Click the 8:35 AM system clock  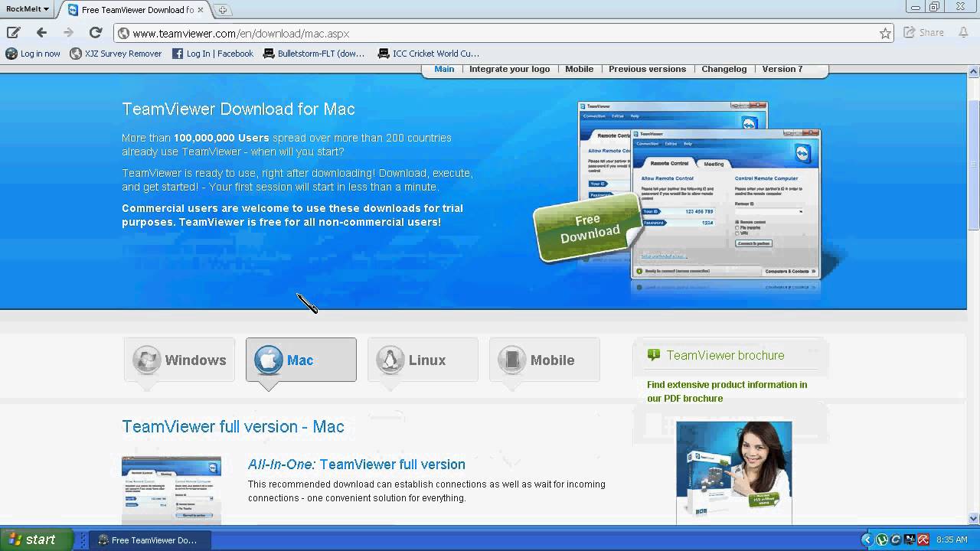[x=952, y=540]
